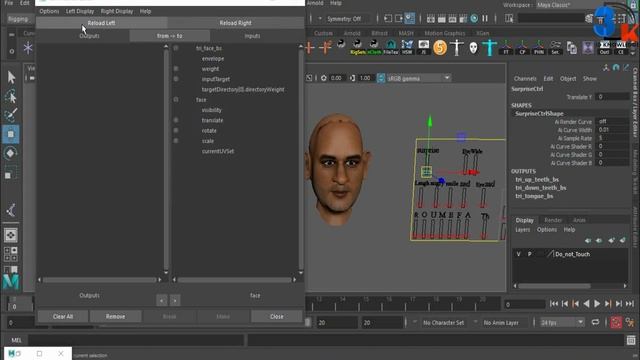
Task: Click the Clear All button
Action: coord(63,316)
